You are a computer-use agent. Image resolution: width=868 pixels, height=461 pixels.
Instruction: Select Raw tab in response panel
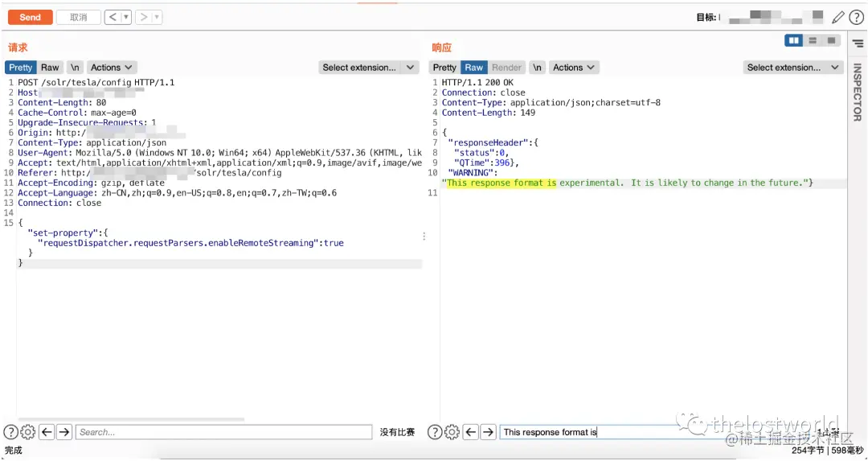(474, 68)
